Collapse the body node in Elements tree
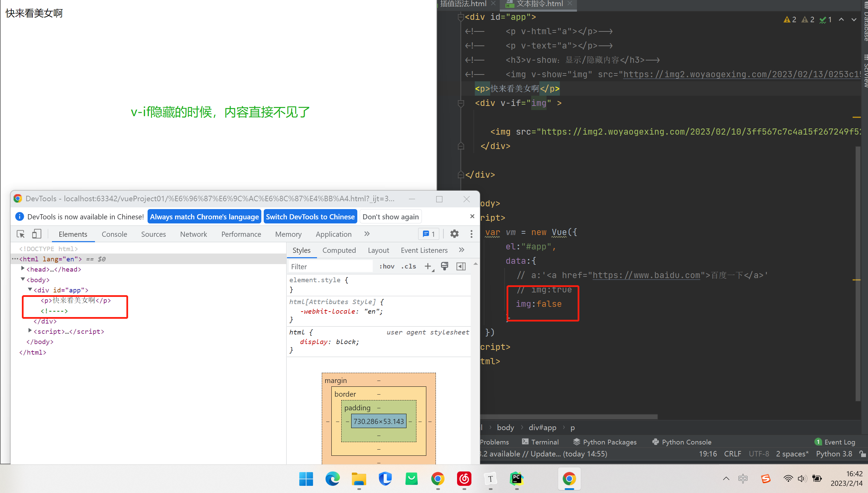 click(x=23, y=279)
